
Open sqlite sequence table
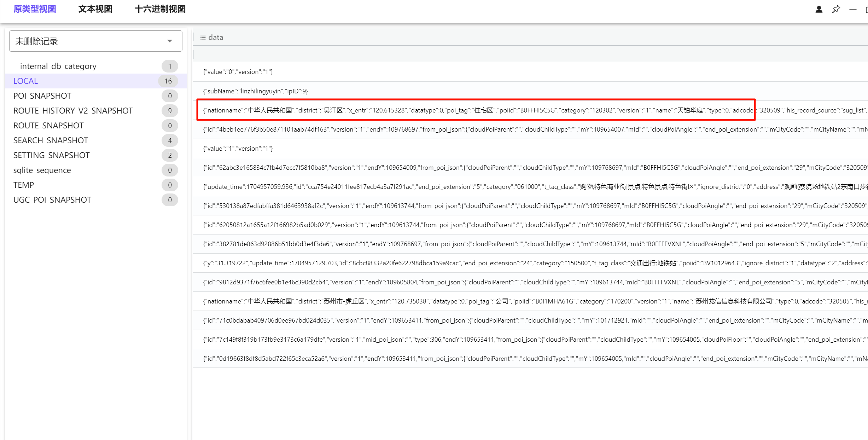(x=42, y=170)
